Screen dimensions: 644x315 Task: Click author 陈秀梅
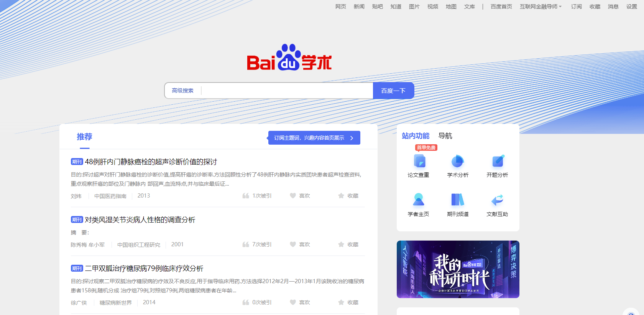coord(79,245)
